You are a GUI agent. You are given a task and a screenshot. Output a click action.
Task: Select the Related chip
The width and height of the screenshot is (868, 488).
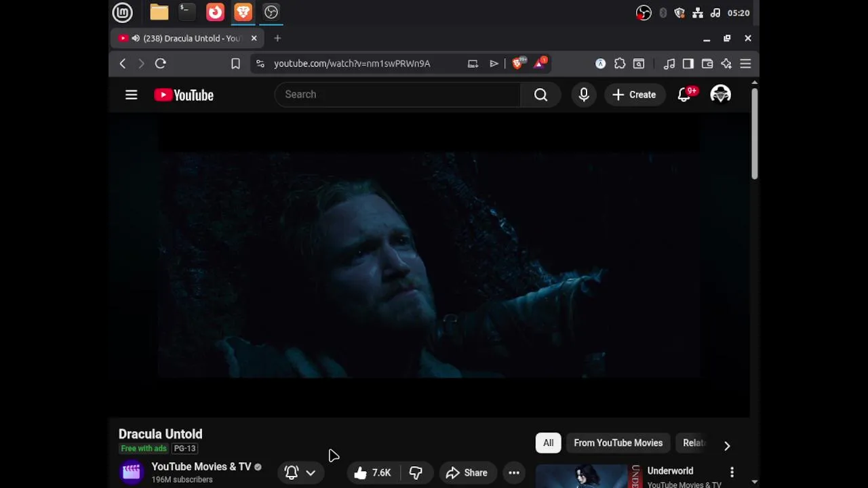coord(694,443)
